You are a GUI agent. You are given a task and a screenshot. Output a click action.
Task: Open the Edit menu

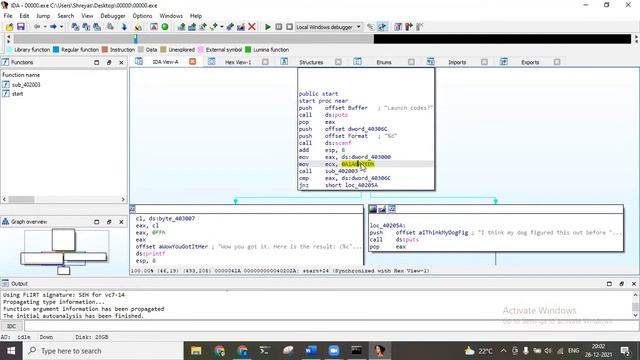[24, 16]
